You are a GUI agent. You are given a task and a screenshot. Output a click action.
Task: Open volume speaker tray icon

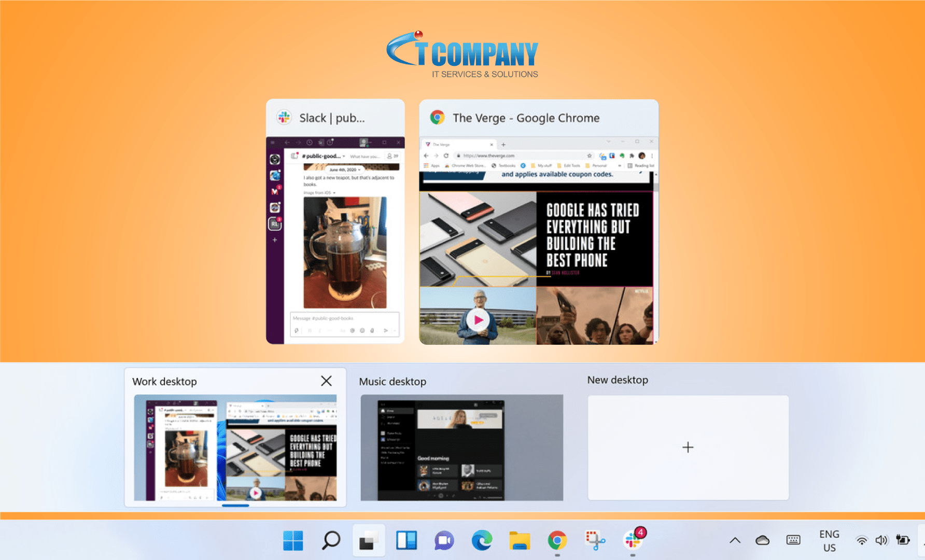click(881, 540)
